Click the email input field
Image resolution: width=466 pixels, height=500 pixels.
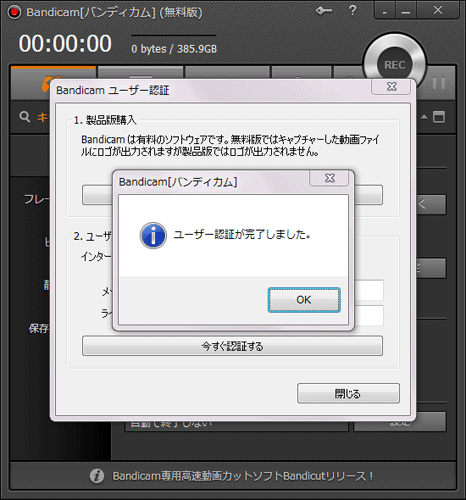(369, 290)
